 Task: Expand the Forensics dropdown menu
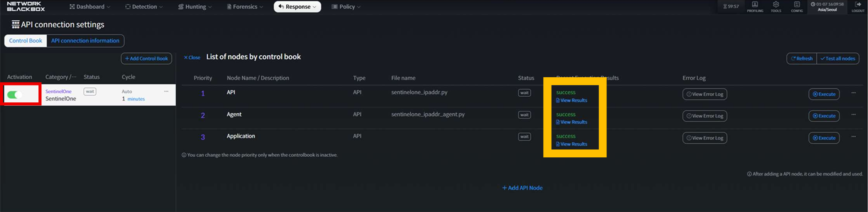[x=245, y=7]
